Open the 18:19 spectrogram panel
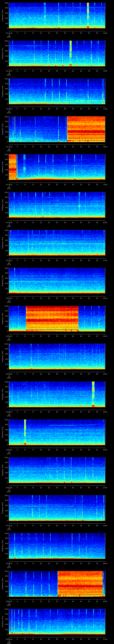Viewport: 114px width, 644px height. point(57,205)
